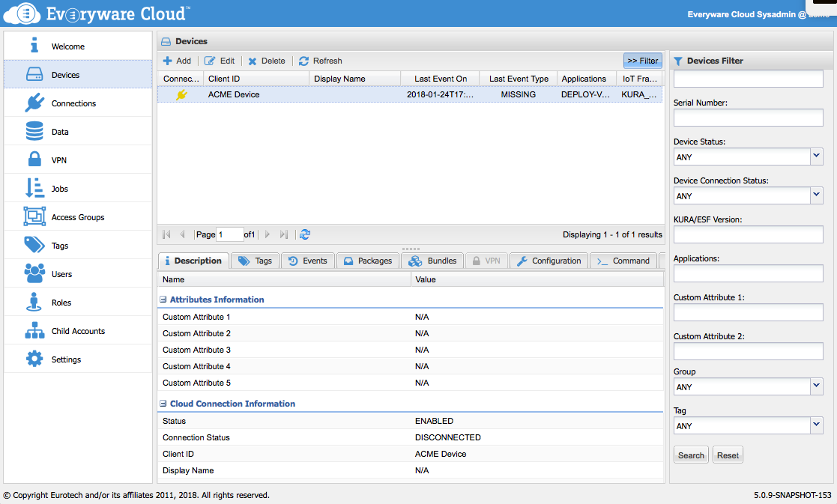This screenshot has width=837, height=504.
Task: Go to last page of devices
Action: point(284,234)
